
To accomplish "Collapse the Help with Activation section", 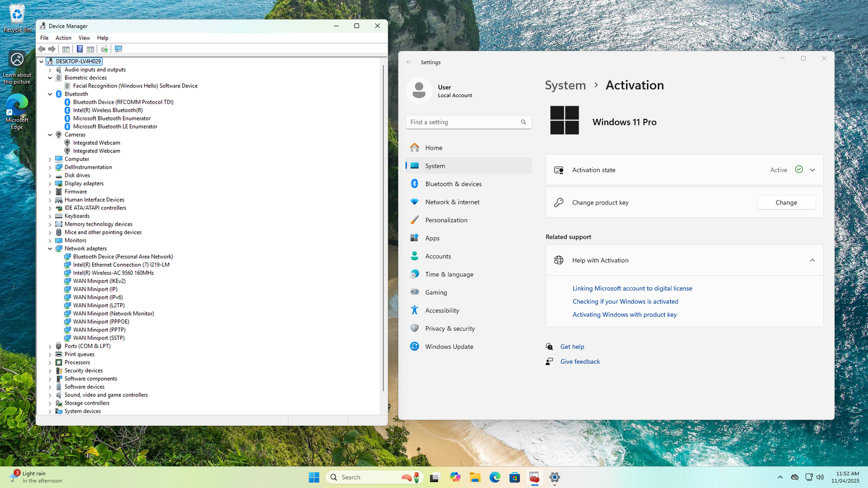I will (x=812, y=260).
